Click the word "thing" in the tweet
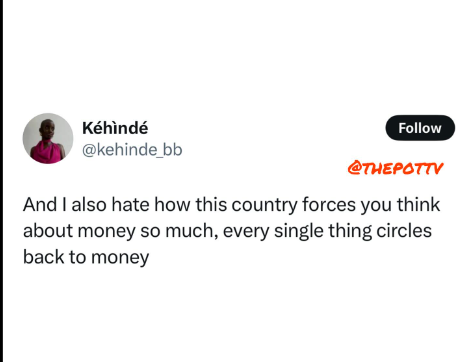 350,231
